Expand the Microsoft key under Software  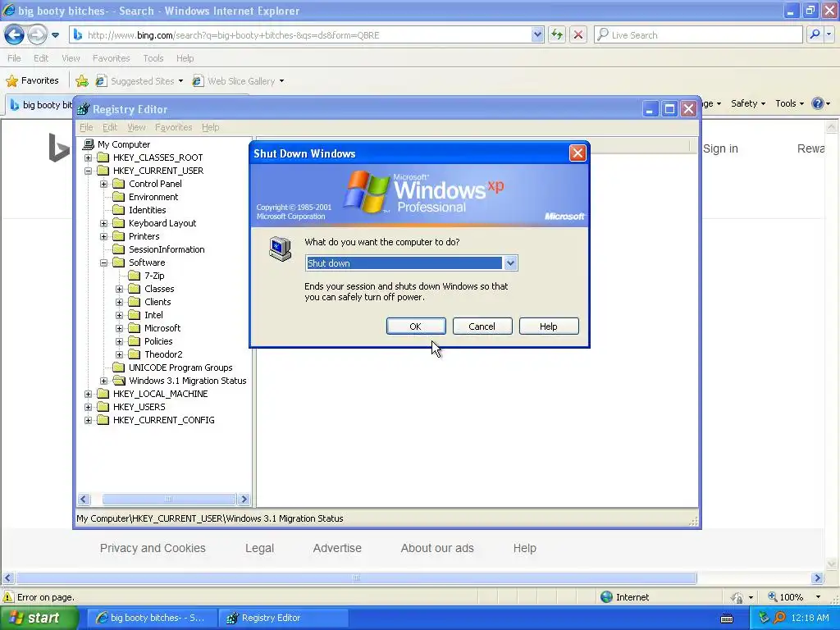[120, 328]
